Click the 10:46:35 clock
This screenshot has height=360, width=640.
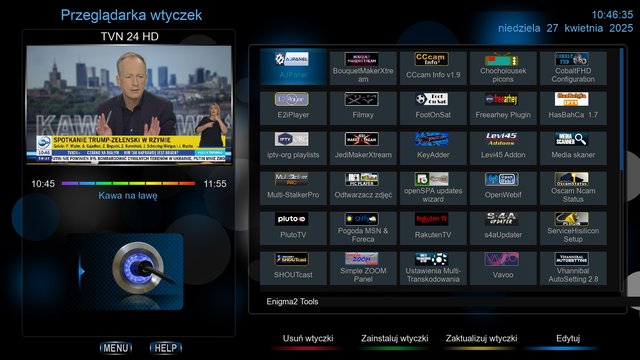click(612, 15)
